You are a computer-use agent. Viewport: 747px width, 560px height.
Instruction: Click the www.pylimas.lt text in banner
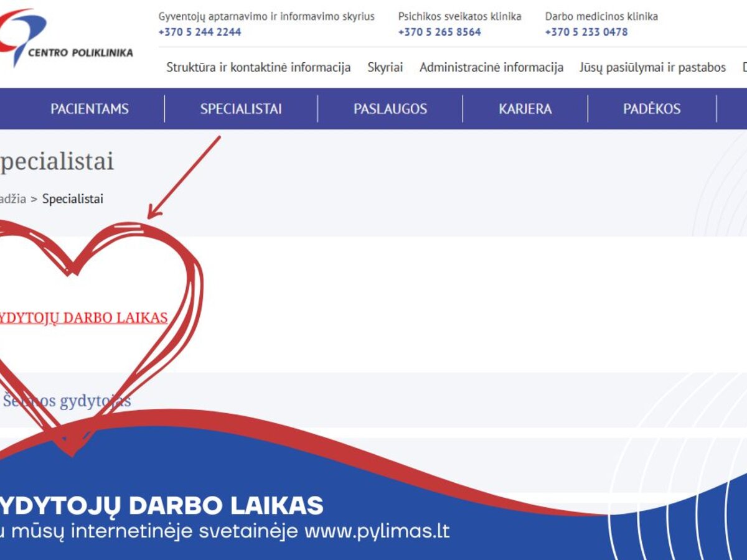pyautogui.click(x=377, y=532)
